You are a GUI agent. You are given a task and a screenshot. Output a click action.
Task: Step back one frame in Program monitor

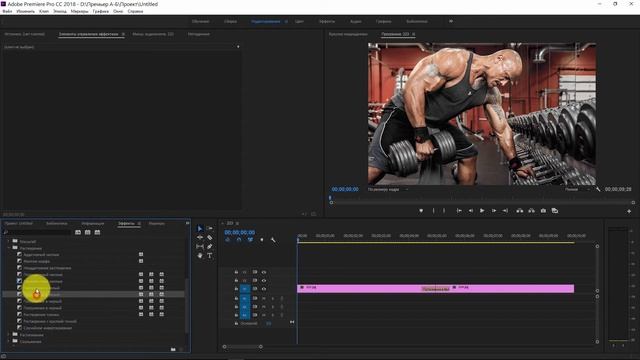(x=471, y=211)
